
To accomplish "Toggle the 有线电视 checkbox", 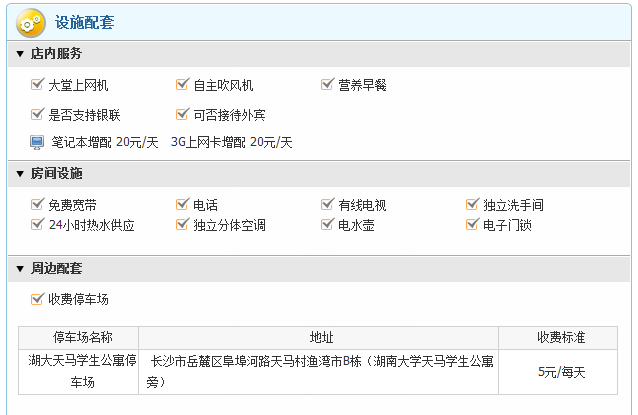I will pyautogui.click(x=327, y=204).
